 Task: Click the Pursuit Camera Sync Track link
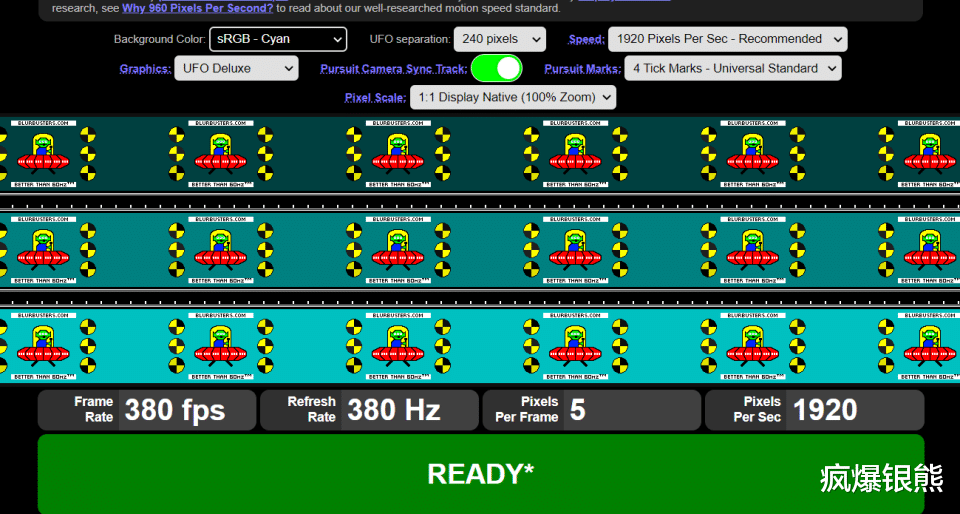(393, 69)
